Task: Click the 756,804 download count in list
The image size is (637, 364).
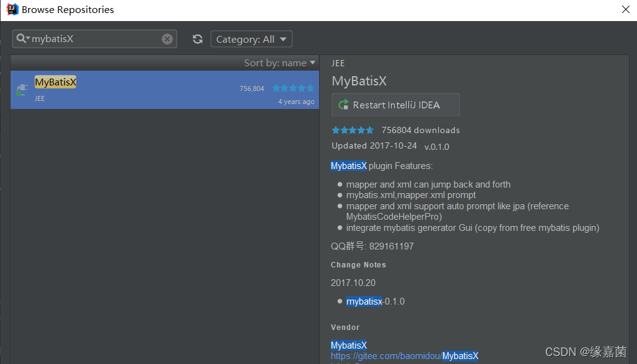Action: pyautogui.click(x=252, y=89)
